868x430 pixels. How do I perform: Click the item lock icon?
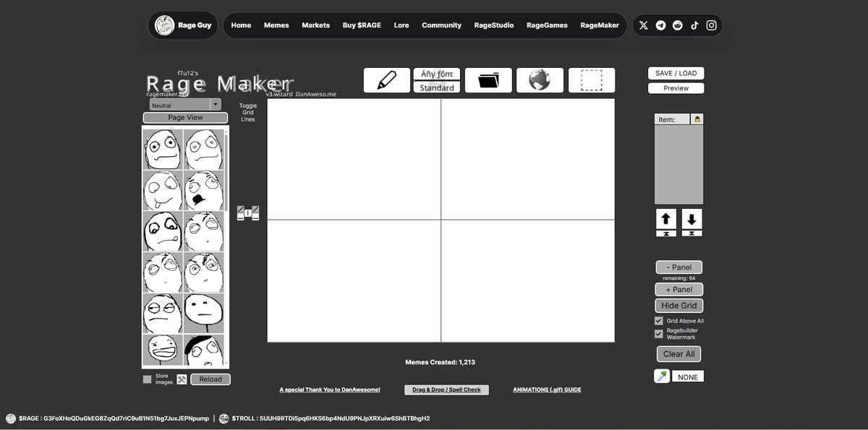[697, 119]
